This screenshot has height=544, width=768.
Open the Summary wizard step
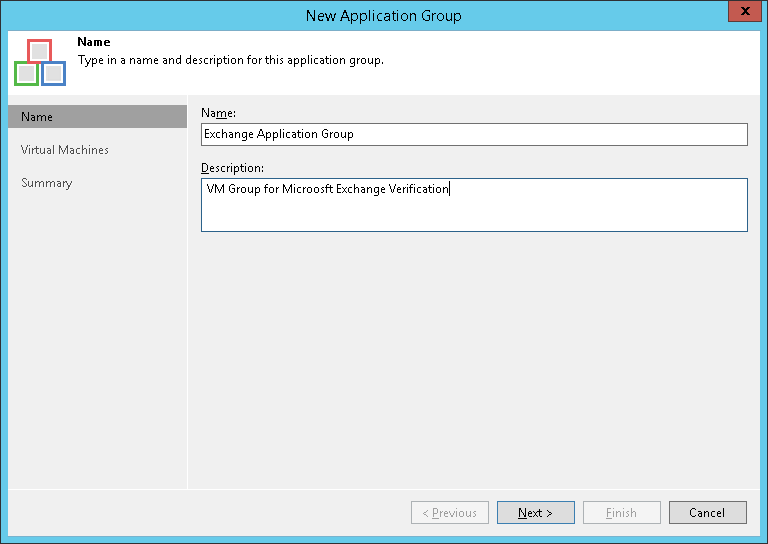(x=47, y=183)
